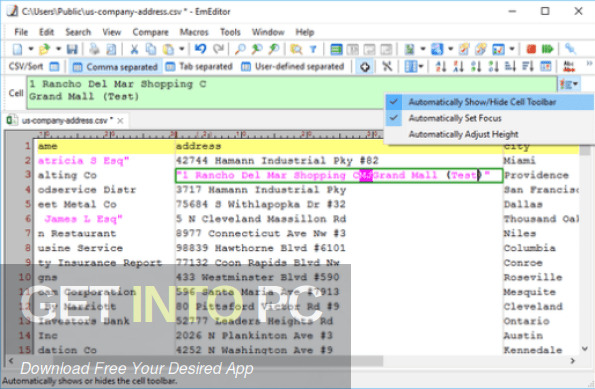Open Find with the magnifier icon
The image size is (595, 389).
point(240,49)
